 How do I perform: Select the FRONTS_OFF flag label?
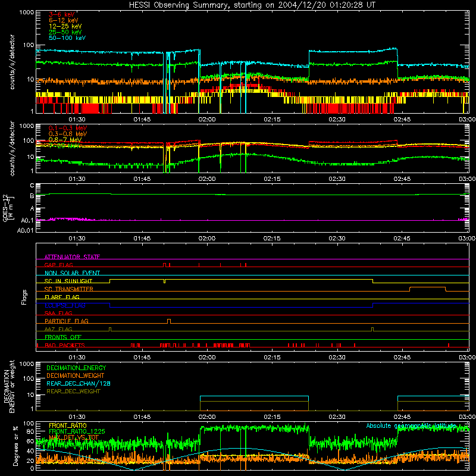click(x=63, y=337)
